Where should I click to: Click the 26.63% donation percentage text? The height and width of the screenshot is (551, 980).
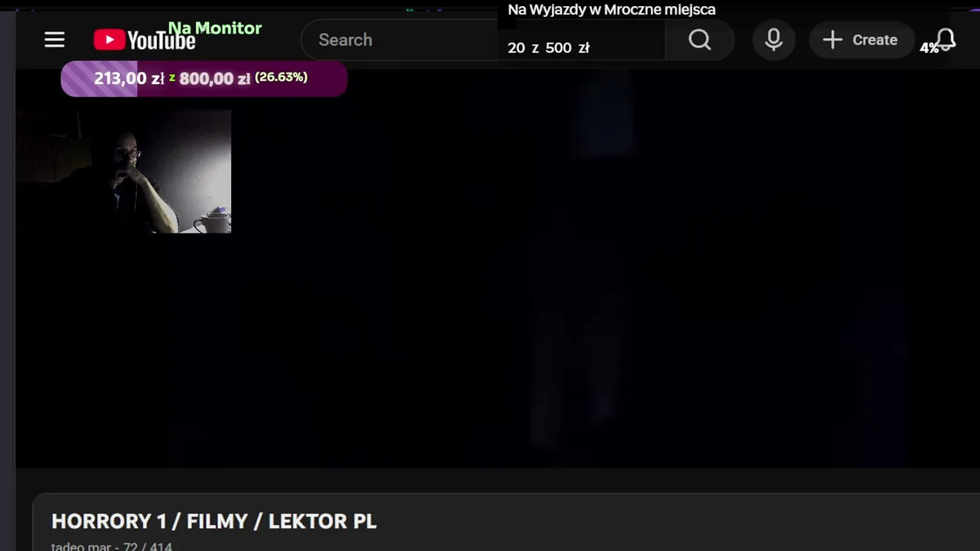(281, 77)
